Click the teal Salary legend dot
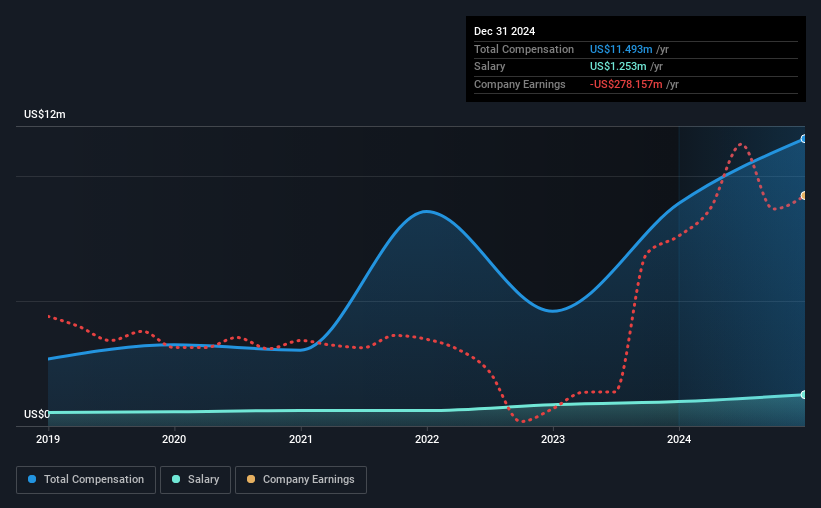Viewport: 821px width, 508px height. pyautogui.click(x=176, y=479)
